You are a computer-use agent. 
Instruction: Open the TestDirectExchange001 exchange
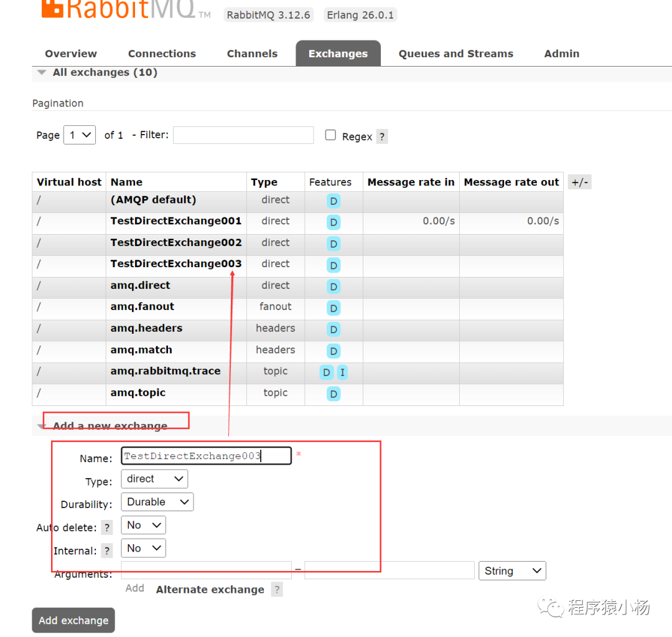(x=176, y=221)
